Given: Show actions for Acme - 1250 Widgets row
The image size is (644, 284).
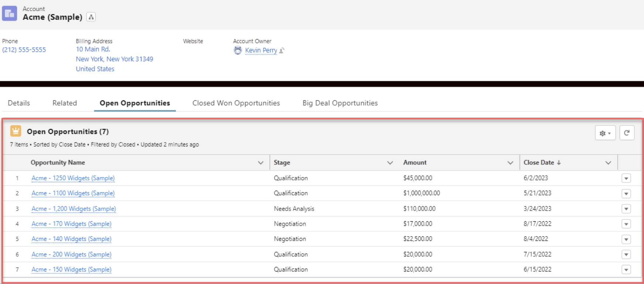Looking at the screenshot, I should 626,179.
